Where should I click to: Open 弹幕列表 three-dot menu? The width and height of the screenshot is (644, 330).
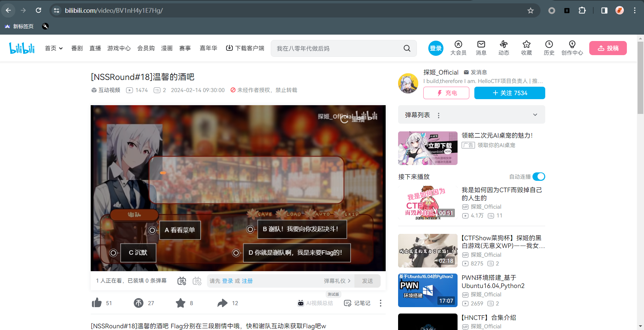click(x=438, y=115)
